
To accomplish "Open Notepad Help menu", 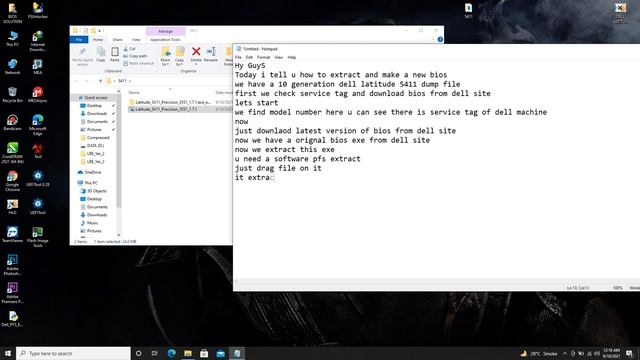I will [x=291, y=57].
